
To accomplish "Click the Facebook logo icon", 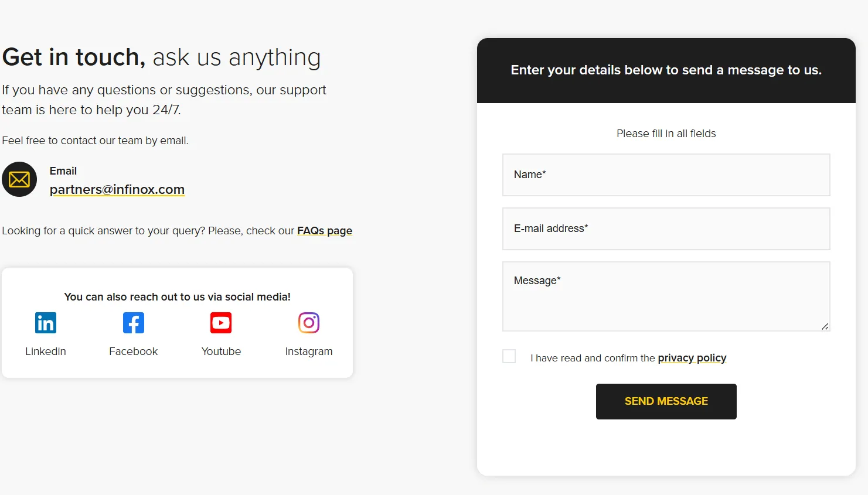I will [x=134, y=323].
